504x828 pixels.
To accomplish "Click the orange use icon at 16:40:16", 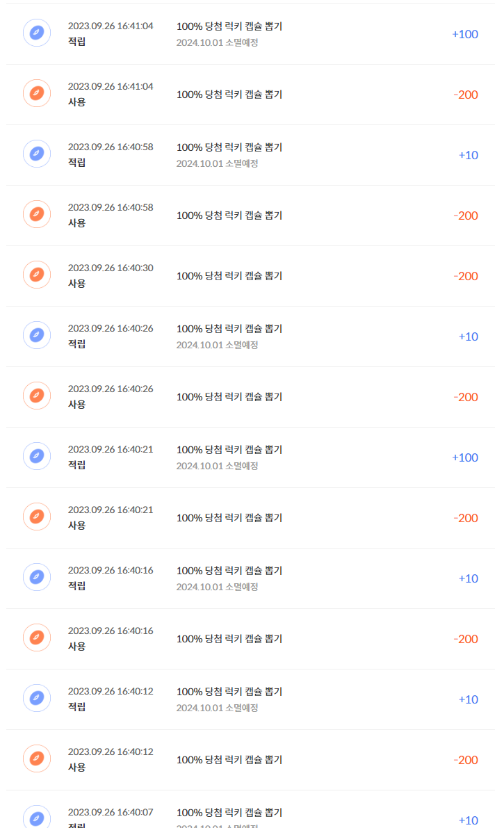I will (x=37, y=638).
